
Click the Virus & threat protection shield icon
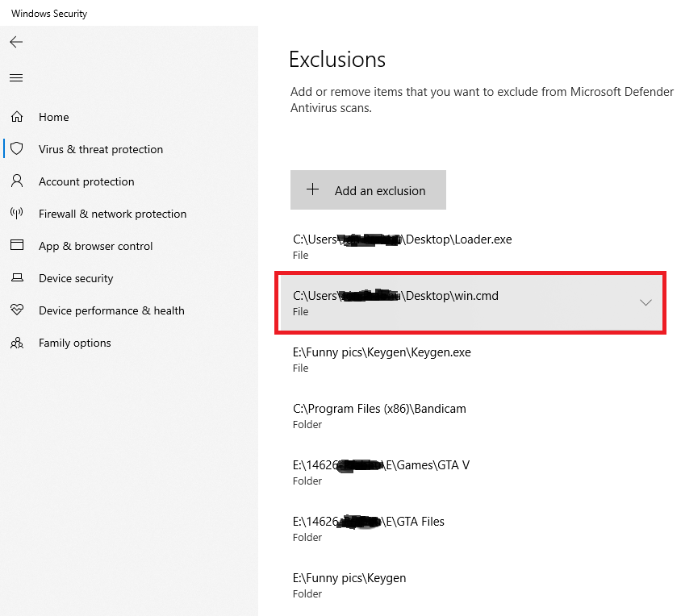click(17, 148)
